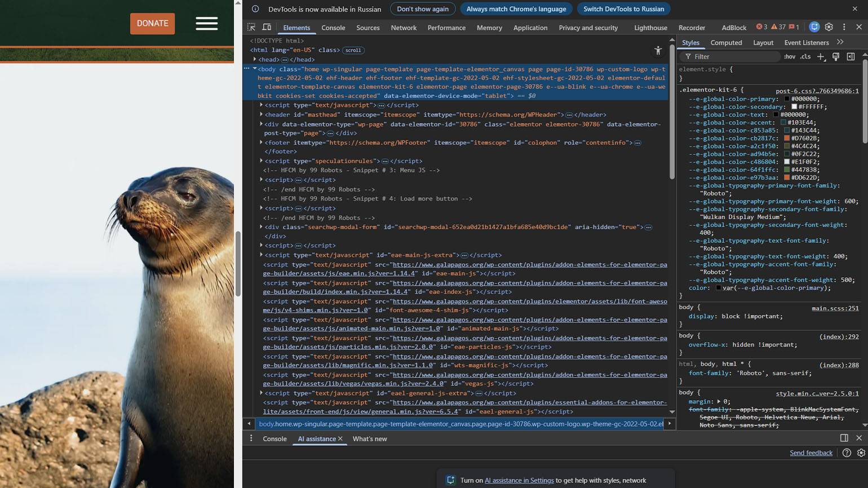Toggle the rendering emulations paintbrush icon
Viewport: 868px width, 488px height.
point(836,56)
